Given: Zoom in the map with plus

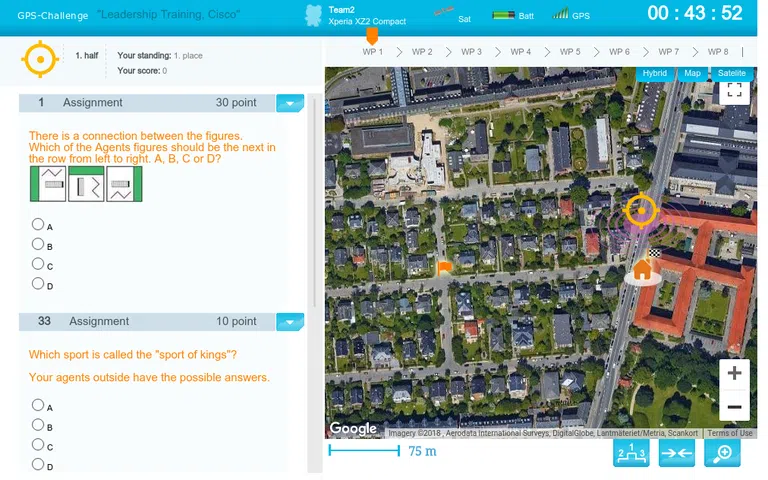Looking at the screenshot, I should [734, 373].
